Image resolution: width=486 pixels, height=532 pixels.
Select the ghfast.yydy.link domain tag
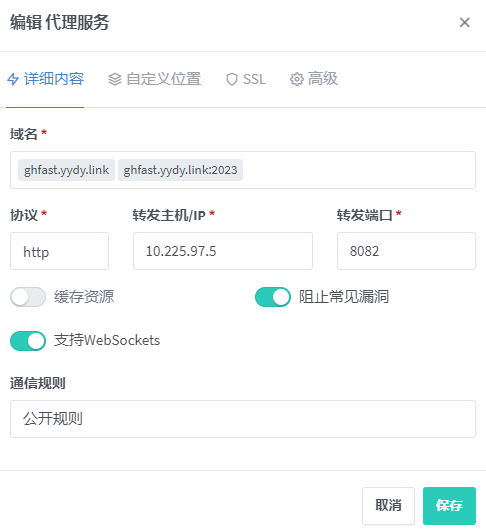click(66, 170)
